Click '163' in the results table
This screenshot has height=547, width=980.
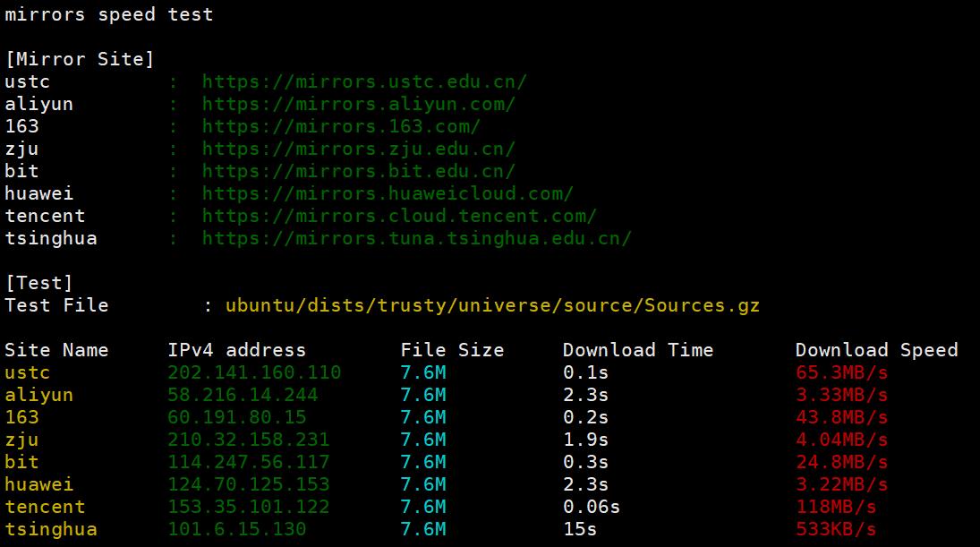pos(21,417)
